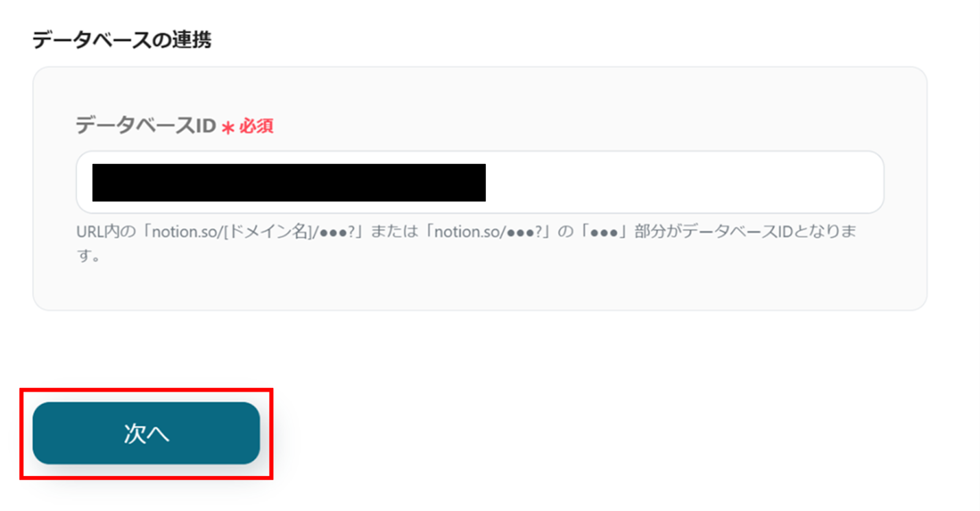
Task: Click the 次へ button
Action: coord(146,433)
